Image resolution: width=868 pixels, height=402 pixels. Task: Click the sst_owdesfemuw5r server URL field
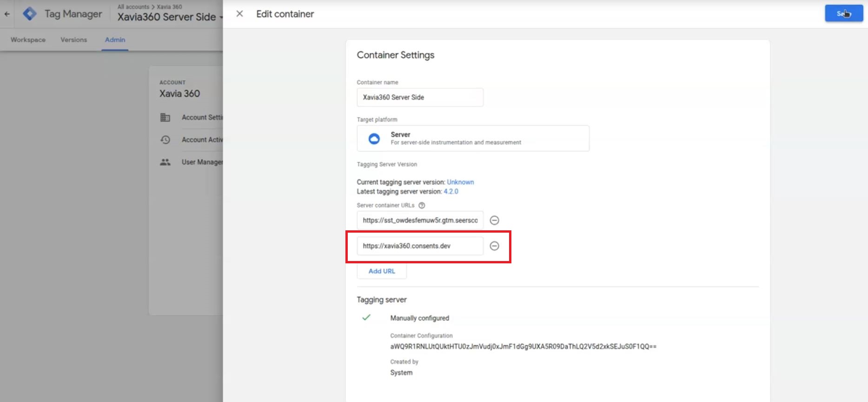[x=420, y=220]
